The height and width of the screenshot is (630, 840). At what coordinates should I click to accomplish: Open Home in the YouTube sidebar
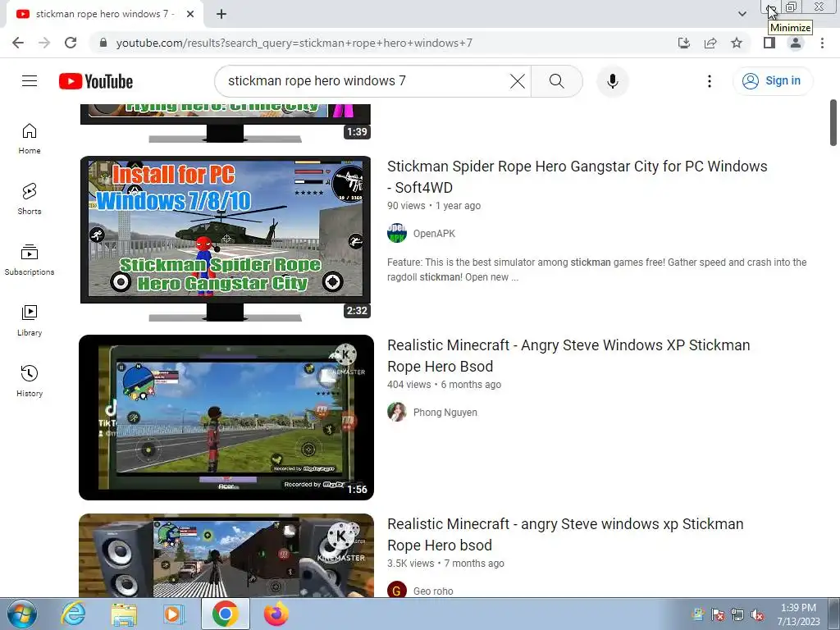30,139
